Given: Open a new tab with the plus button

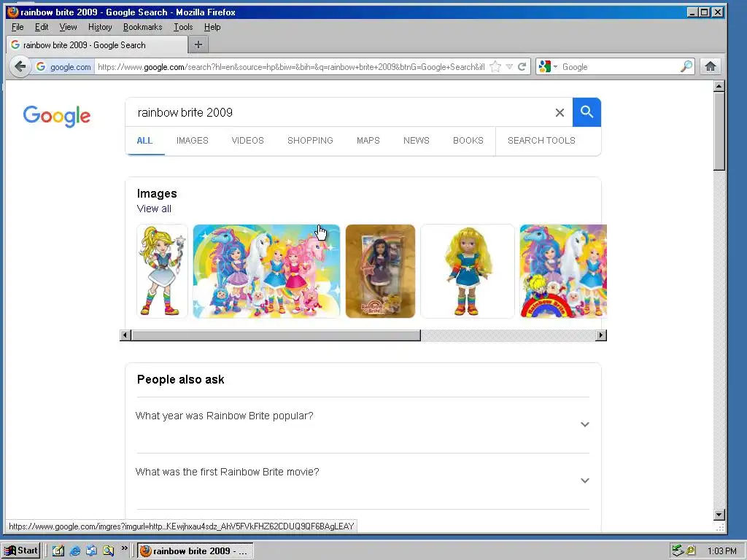Looking at the screenshot, I should point(198,44).
